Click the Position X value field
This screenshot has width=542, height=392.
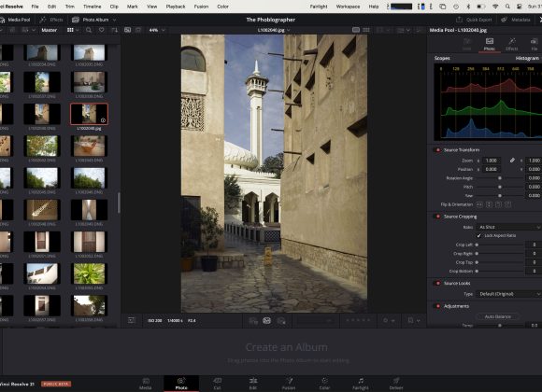tap(491, 169)
